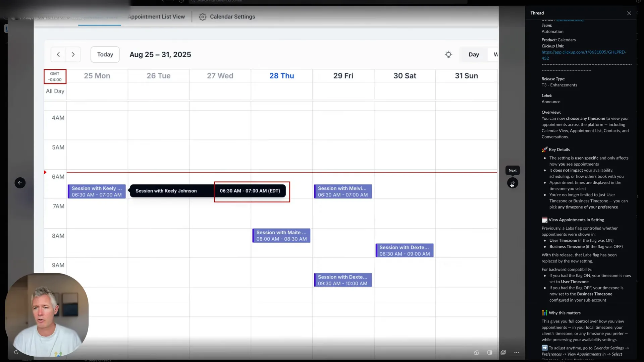Go to the previous week in calendar
Screen dimensions: 644x362
pyautogui.click(x=58, y=54)
